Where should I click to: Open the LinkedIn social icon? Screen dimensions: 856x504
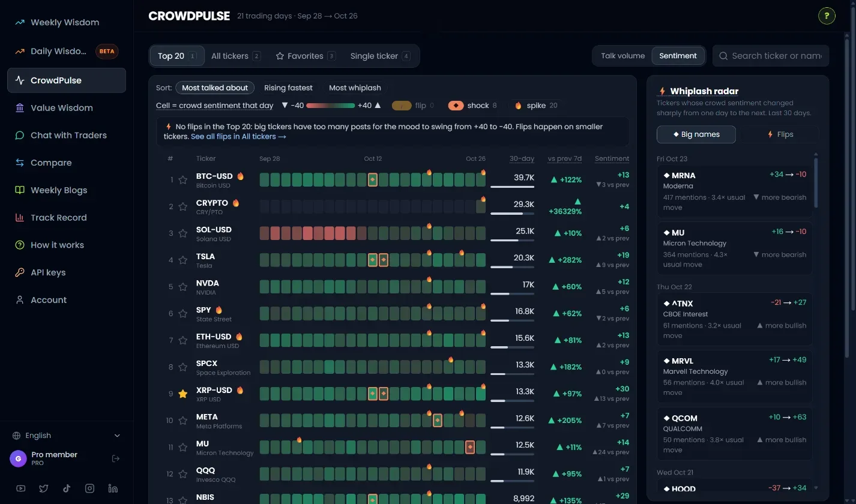coord(112,488)
